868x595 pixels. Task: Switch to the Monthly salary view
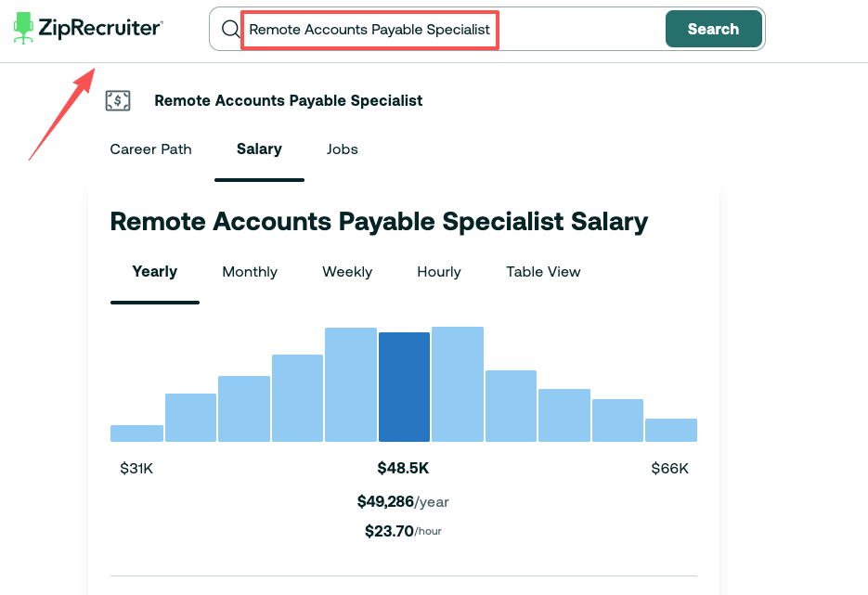click(x=249, y=272)
